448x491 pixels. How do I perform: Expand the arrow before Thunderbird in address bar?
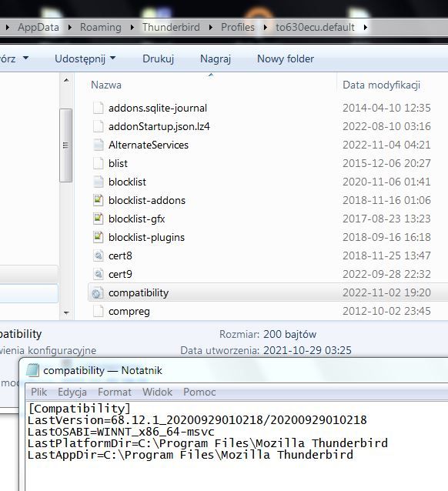pyautogui.click(x=132, y=28)
